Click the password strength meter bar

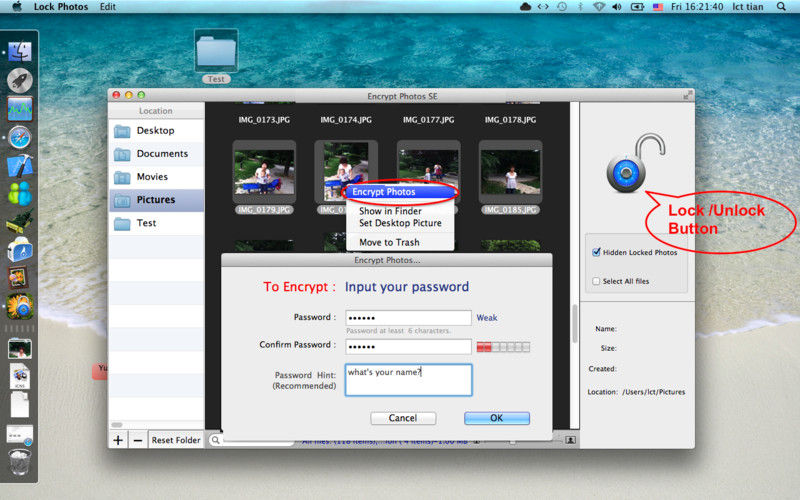[503, 347]
